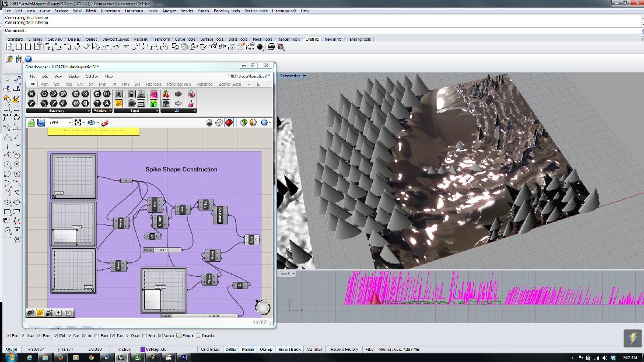Toggle Grid Snap in the status bar

pos(210,350)
